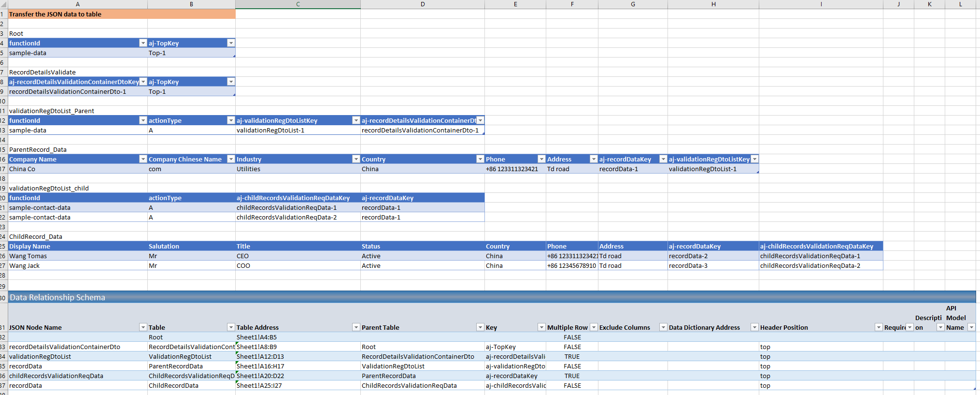Click the Company Name filter arrow
This screenshot has height=395, width=980.
[142, 159]
